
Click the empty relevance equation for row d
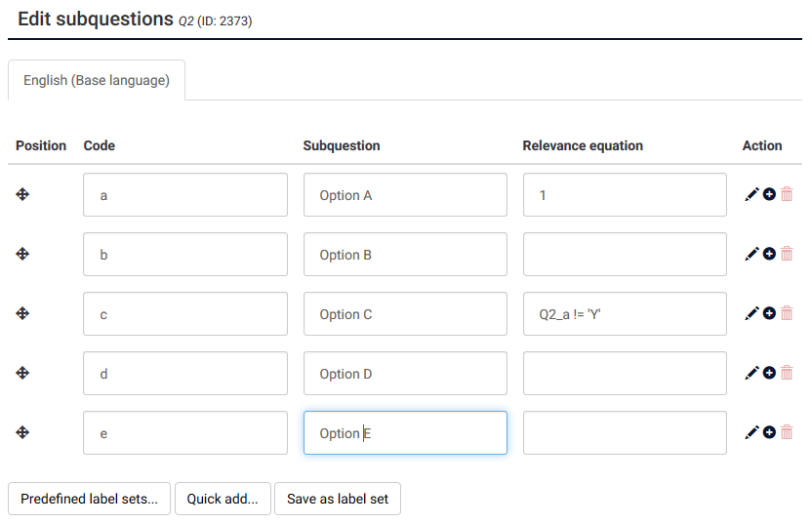(x=625, y=374)
